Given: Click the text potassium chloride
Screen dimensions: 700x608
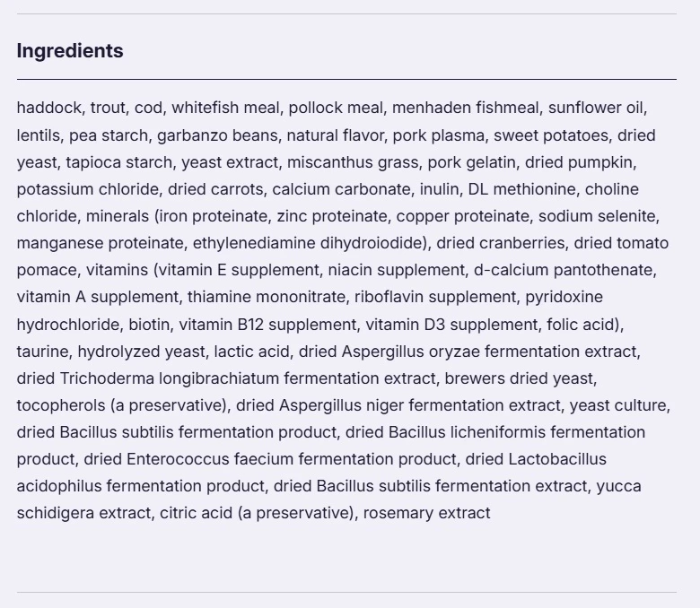Looking at the screenshot, I should coord(88,189).
